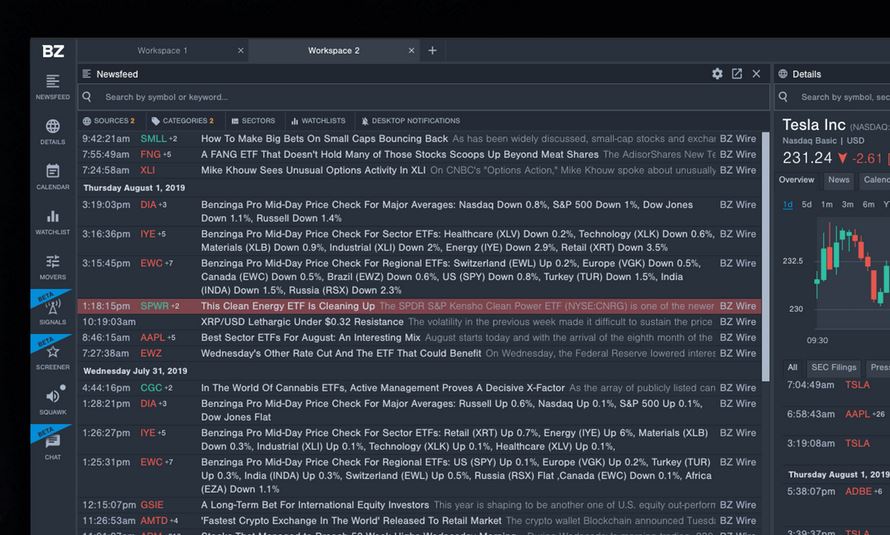
Task: Pop out the Newsfeed panel
Action: (737, 74)
